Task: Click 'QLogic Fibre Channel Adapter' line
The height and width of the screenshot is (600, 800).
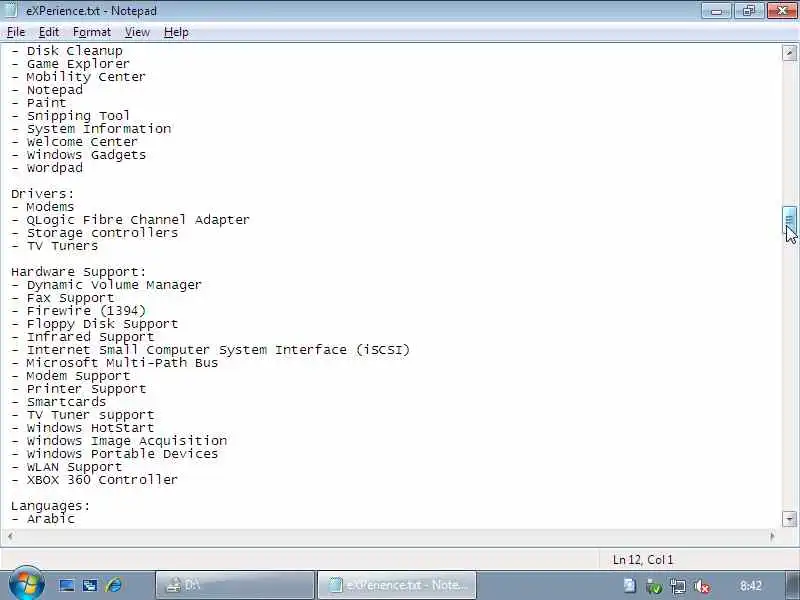Action: click(130, 220)
